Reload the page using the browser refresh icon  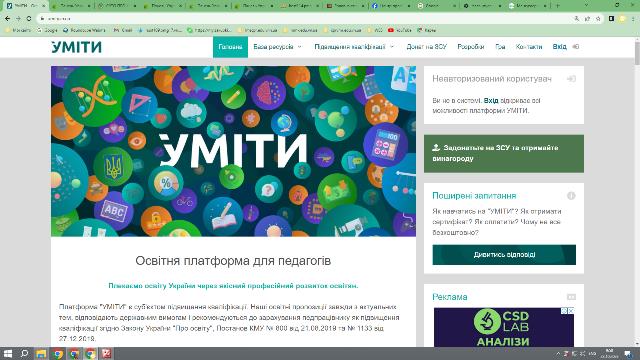click(29, 18)
